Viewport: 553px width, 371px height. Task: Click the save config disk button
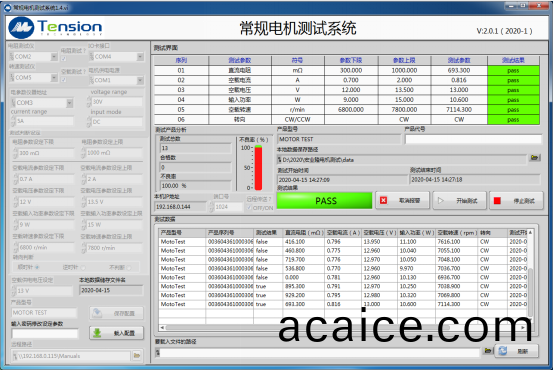pos(116,313)
